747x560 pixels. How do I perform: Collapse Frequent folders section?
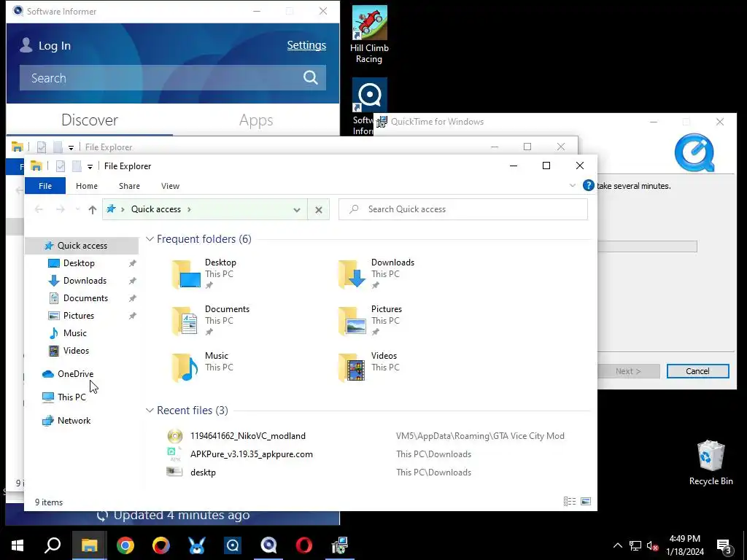click(x=150, y=239)
